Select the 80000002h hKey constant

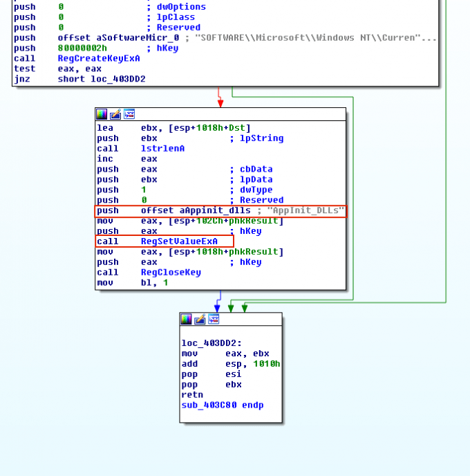coord(82,48)
